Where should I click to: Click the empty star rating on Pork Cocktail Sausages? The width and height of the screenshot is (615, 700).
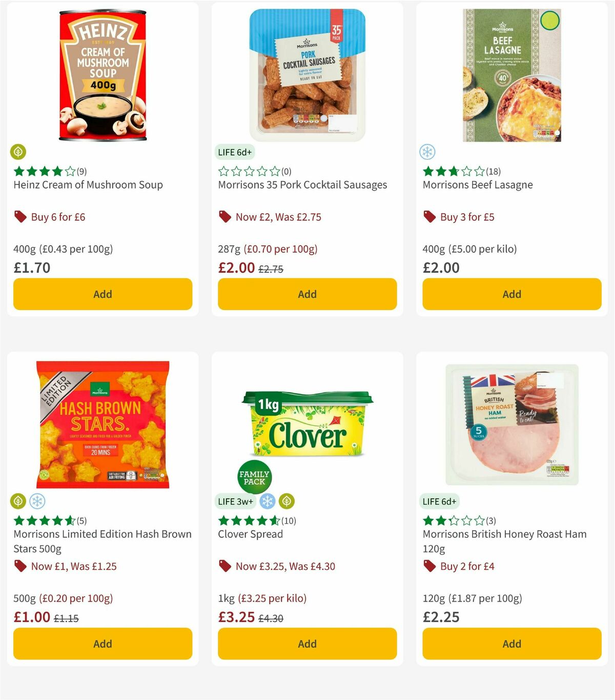pyautogui.click(x=249, y=171)
